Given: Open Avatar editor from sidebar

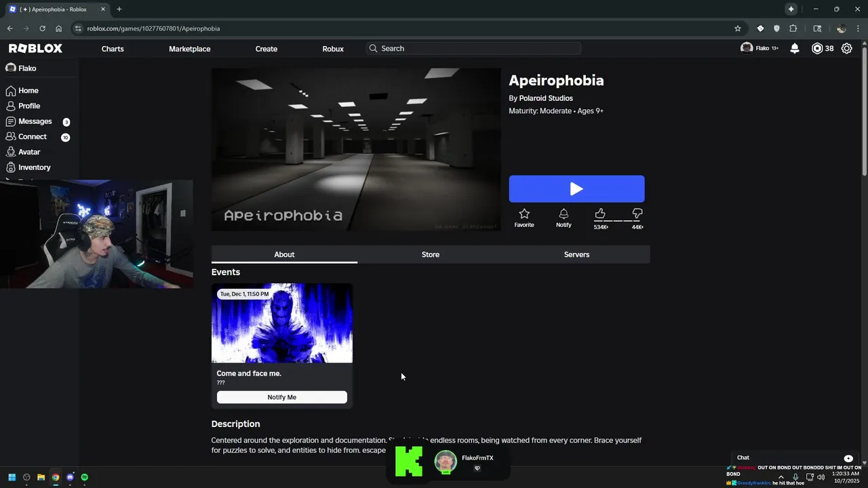Looking at the screenshot, I should click(23, 152).
